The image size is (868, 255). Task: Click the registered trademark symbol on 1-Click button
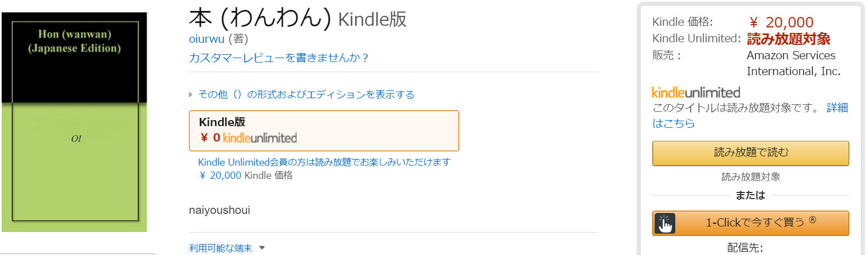(x=813, y=220)
